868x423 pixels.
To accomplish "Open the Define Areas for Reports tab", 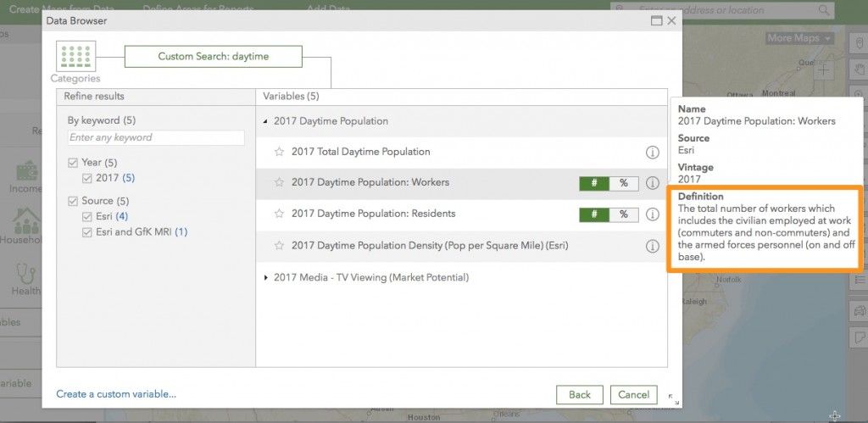I will click(x=198, y=8).
